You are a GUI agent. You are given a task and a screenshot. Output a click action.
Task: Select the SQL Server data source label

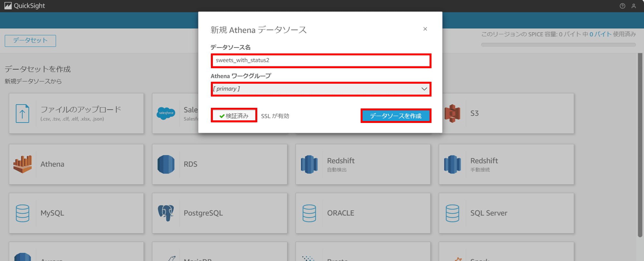click(x=489, y=213)
